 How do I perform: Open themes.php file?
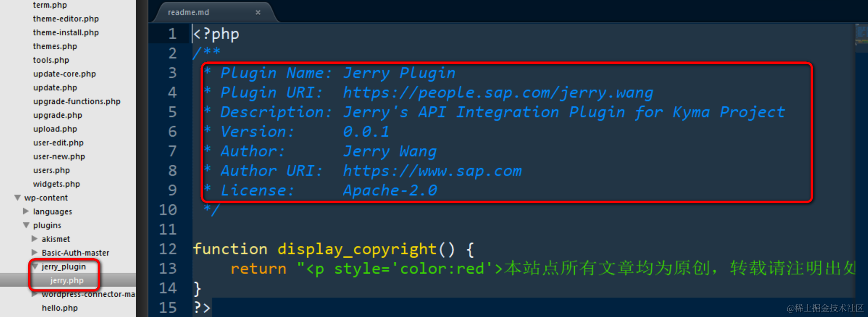coord(55,46)
